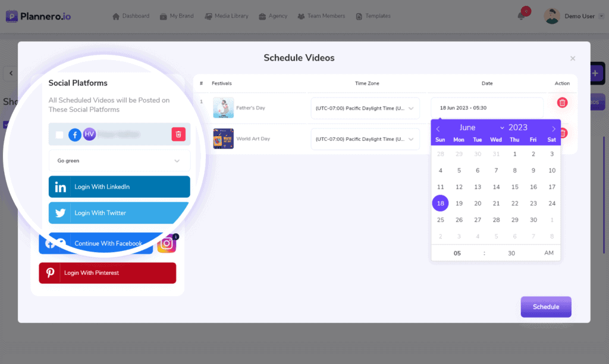Click the Twitter bird icon
Screen dimensions: 609x364
point(59,213)
